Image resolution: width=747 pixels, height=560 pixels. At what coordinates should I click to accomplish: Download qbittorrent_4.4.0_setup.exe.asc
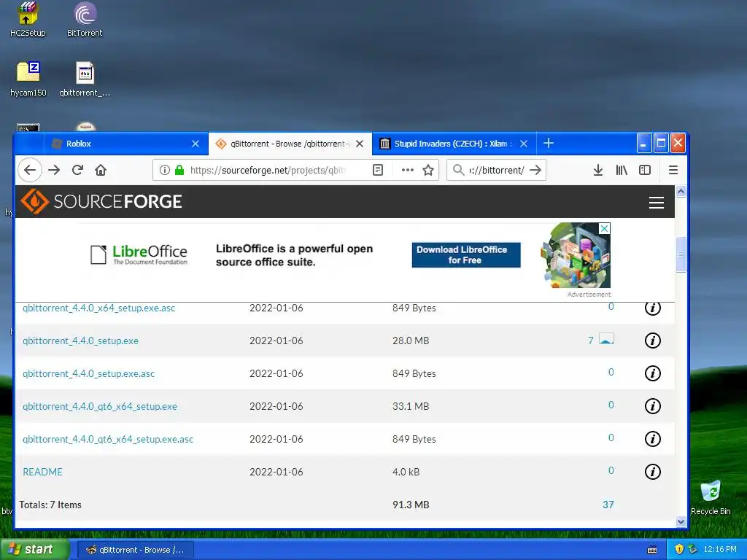tap(88, 374)
